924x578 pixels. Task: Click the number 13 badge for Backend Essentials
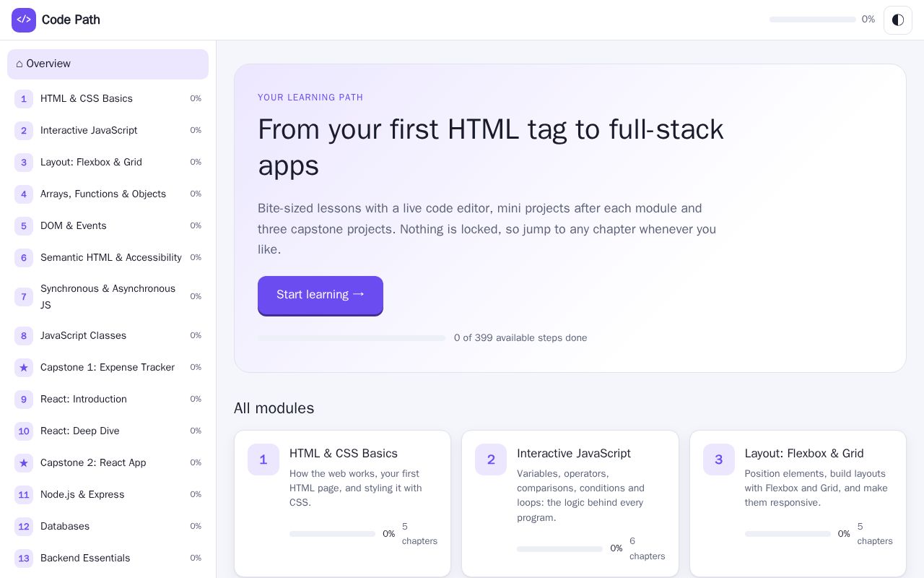click(24, 558)
